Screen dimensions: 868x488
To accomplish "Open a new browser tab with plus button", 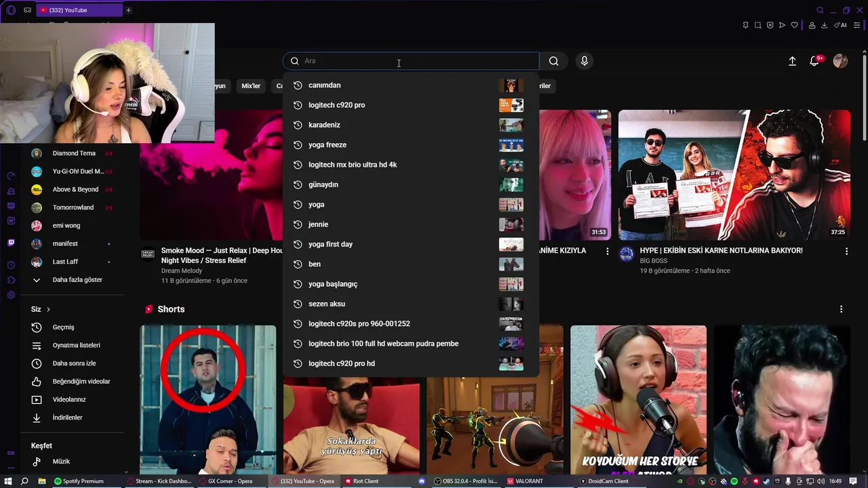I will pos(128,10).
